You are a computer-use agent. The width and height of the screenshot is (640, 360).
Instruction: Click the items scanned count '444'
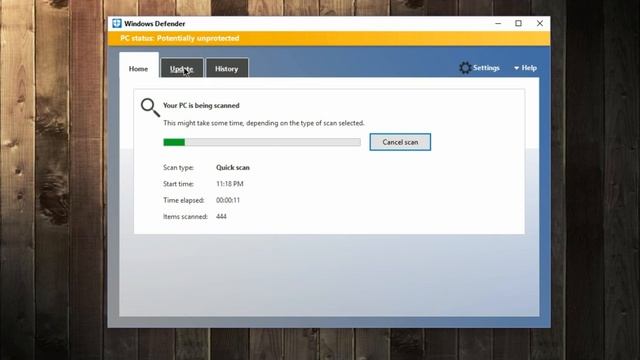[221, 216]
